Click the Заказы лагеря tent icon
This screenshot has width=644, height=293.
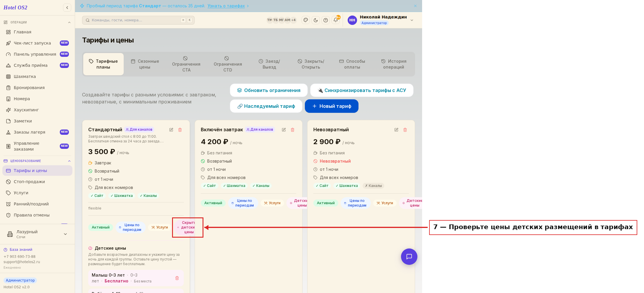pyautogui.click(x=9, y=132)
